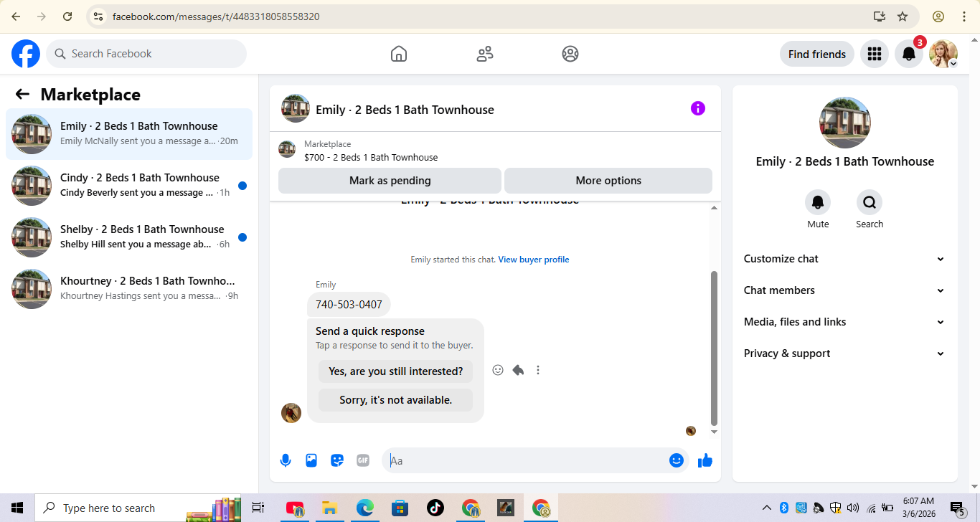Open volume control in tray

coord(853,508)
